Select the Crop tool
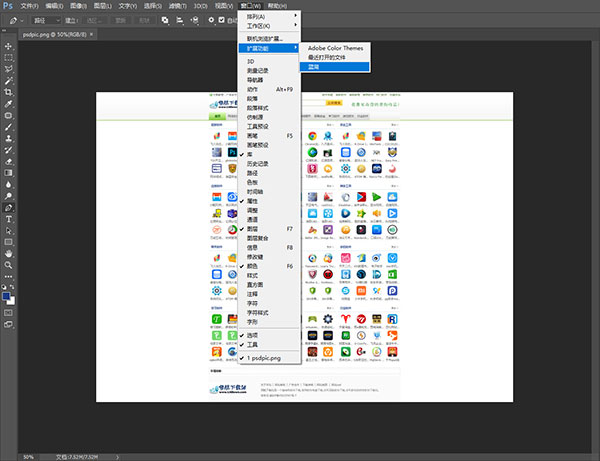This screenshot has height=461, width=600. point(8,92)
